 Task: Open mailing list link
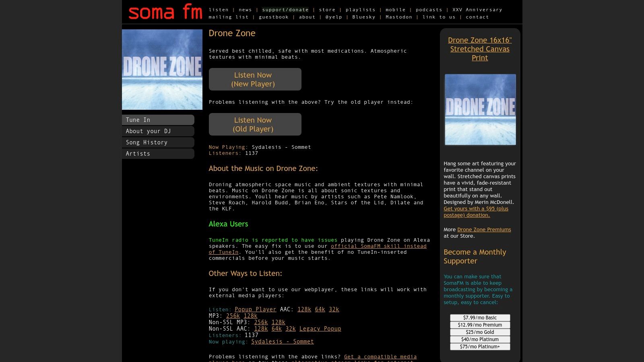[229, 17]
